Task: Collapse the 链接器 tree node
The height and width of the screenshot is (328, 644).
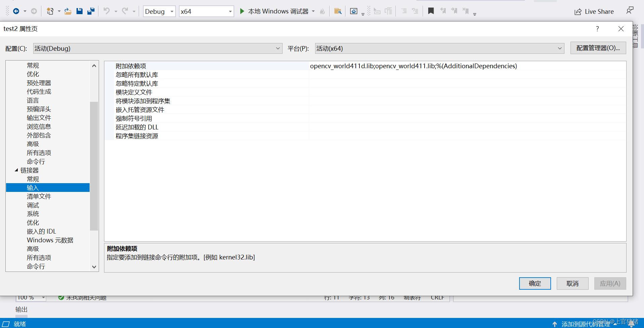Action: click(x=16, y=170)
